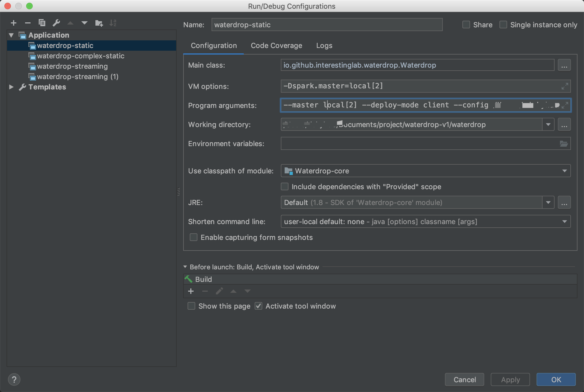Enable the Share checkbox

click(466, 25)
